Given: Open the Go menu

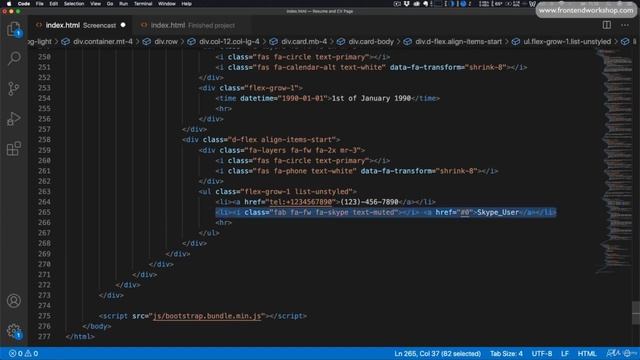Looking at the screenshot, I should [x=110, y=4].
